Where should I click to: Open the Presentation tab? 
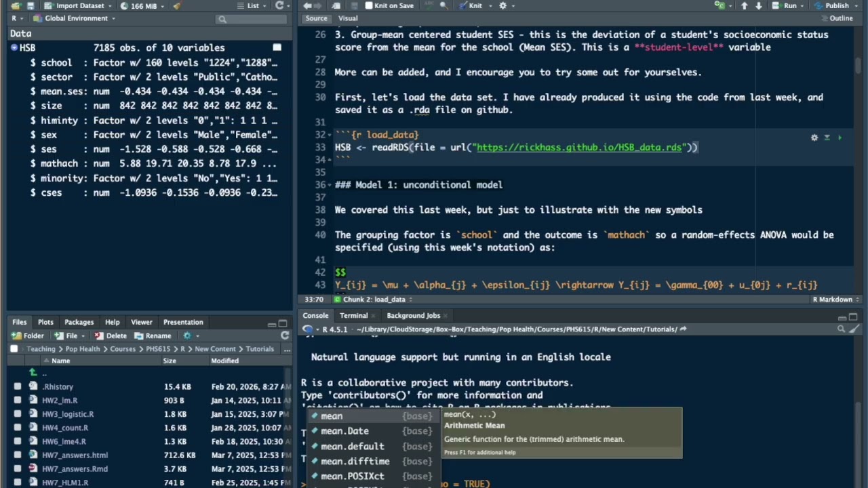(183, 322)
